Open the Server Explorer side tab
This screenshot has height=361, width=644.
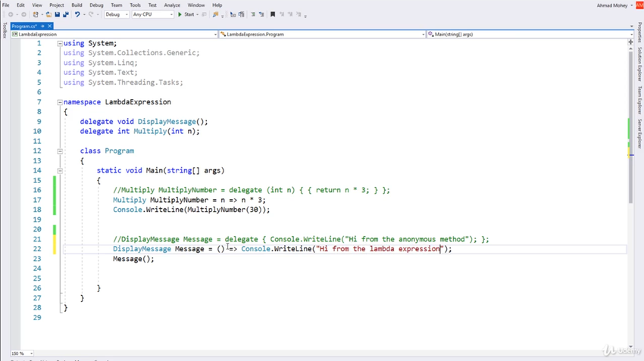(640, 133)
